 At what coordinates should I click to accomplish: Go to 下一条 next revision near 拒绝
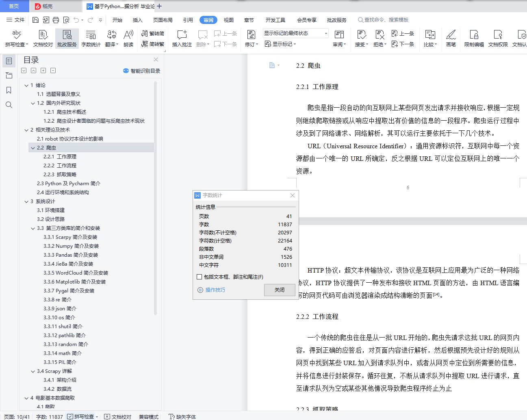(x=403, y=44)
